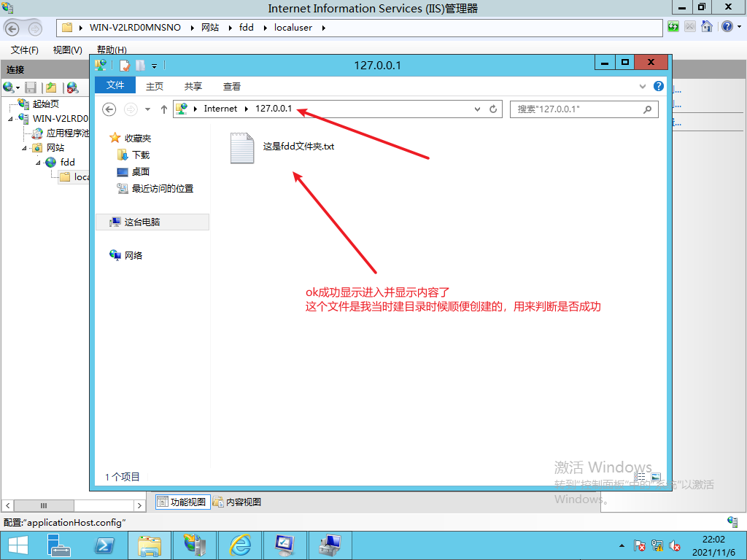Open IIS Manager help question mark icon
747x560 pixels.
pos(727,27)
